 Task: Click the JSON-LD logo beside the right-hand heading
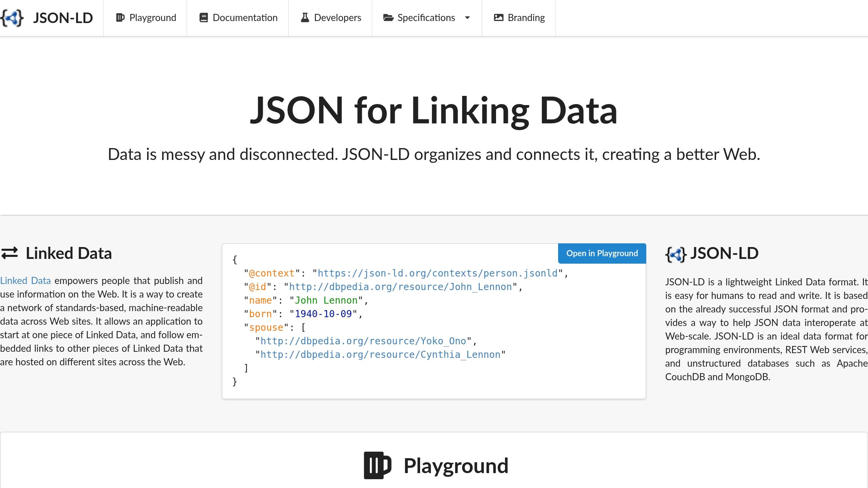click(676, 255)
